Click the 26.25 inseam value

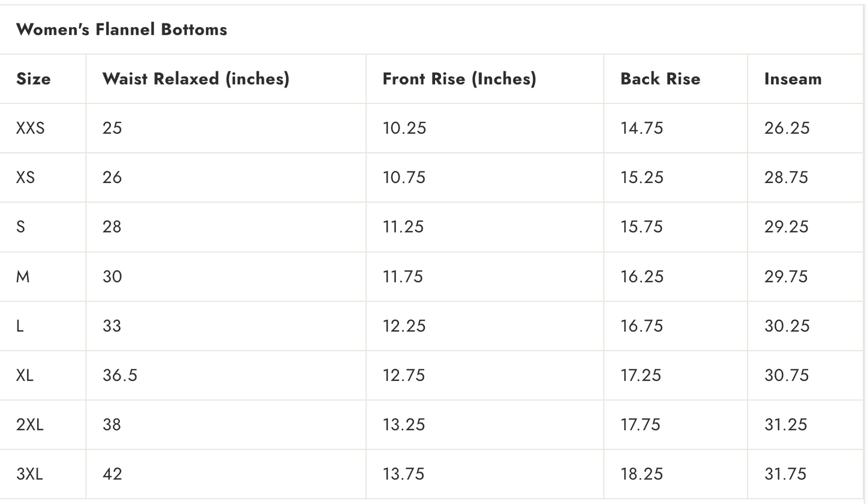click(x=787, y=128)
